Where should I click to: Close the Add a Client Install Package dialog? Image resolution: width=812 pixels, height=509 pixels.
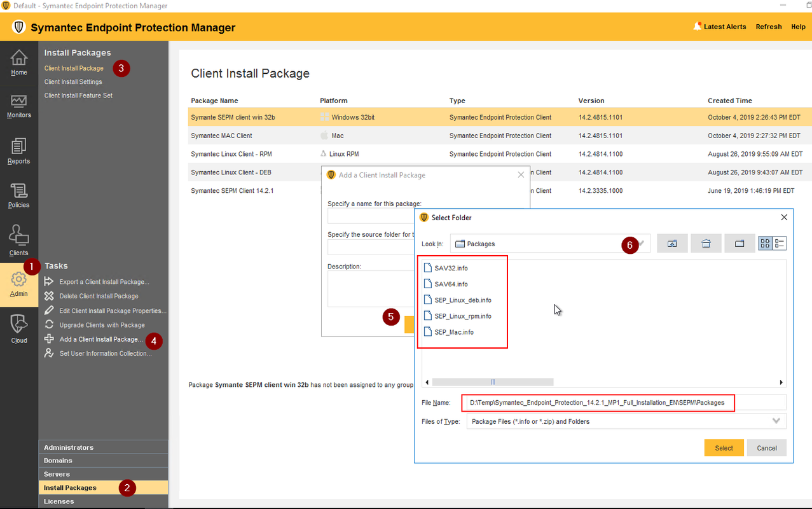tap(521, 175)
